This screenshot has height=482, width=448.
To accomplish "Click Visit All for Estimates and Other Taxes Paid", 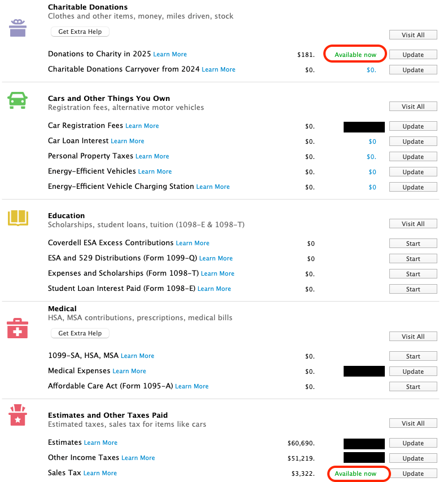I will [412, 423].
